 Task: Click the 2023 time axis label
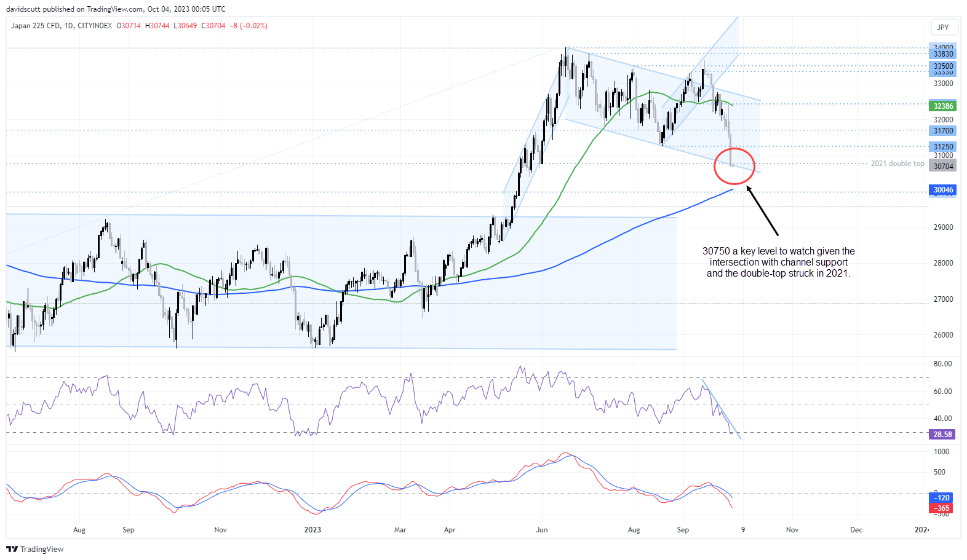coord(312,530)
